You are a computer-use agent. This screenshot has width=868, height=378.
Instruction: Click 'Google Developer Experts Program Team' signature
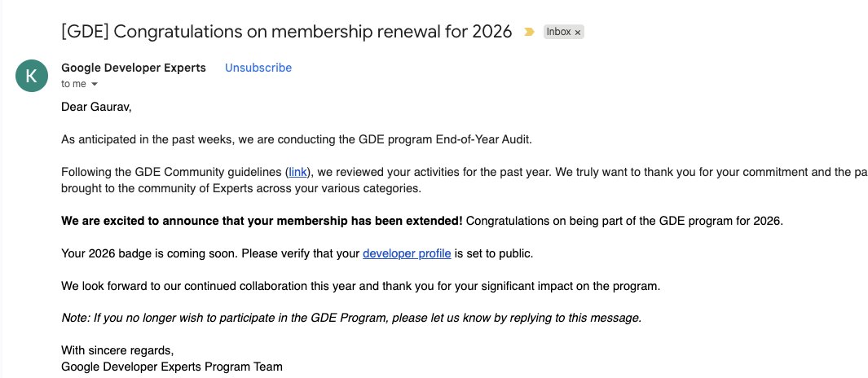[172, 367]
